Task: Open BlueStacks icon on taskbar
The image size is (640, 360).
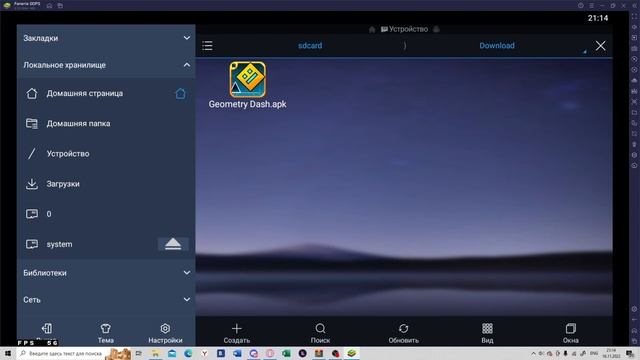Action: (351, 353)
